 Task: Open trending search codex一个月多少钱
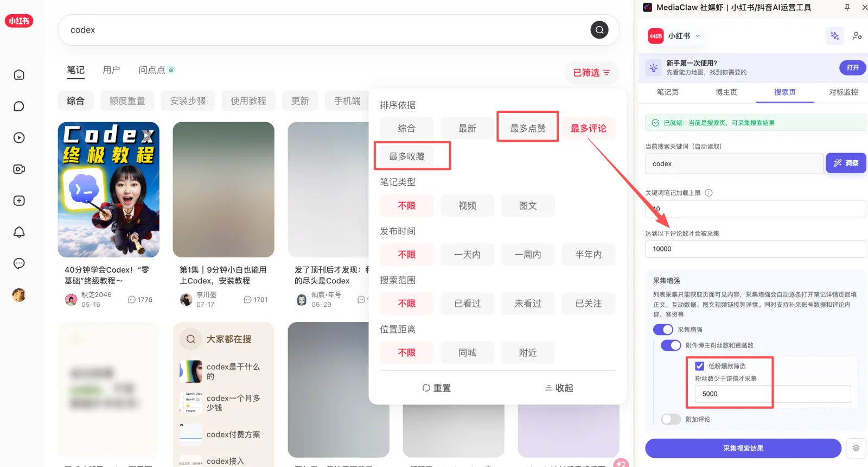coord(220,403)
